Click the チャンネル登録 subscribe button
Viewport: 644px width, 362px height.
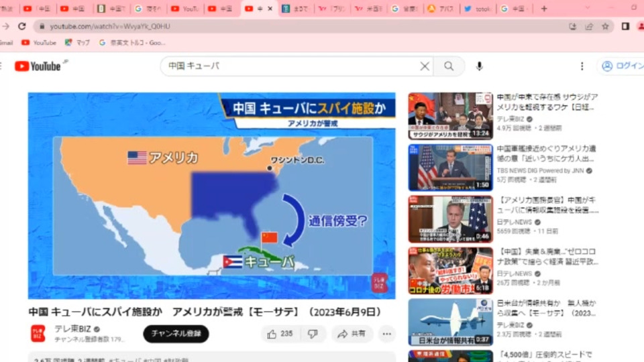[x=176, y=334]
